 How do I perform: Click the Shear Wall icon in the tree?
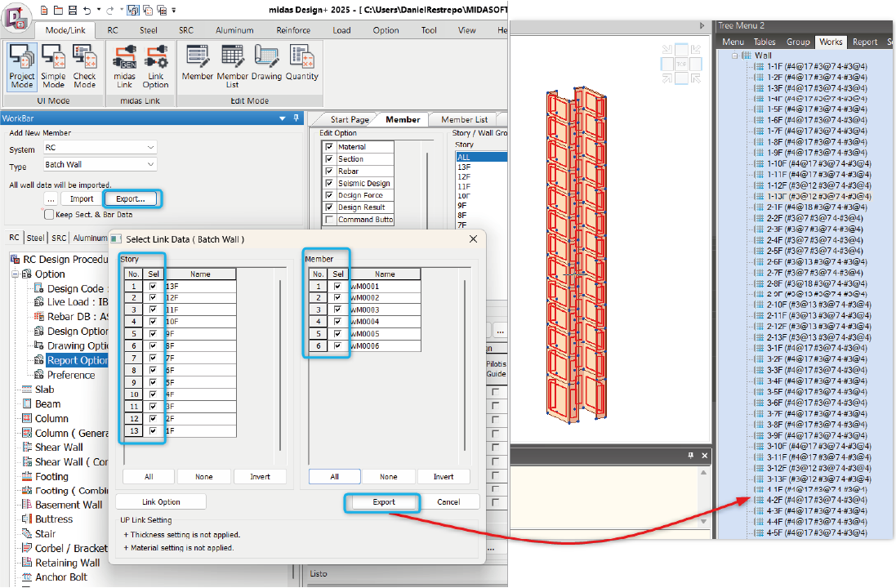pos(26,448)
